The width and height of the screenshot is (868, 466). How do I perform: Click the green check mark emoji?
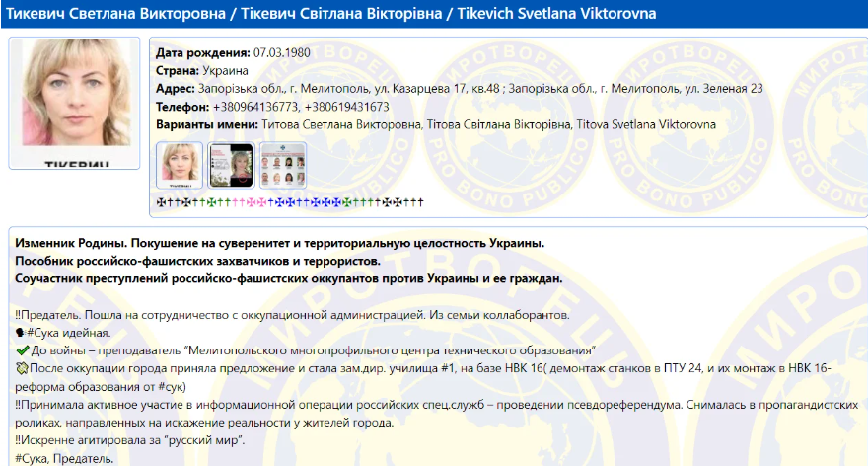22,350
